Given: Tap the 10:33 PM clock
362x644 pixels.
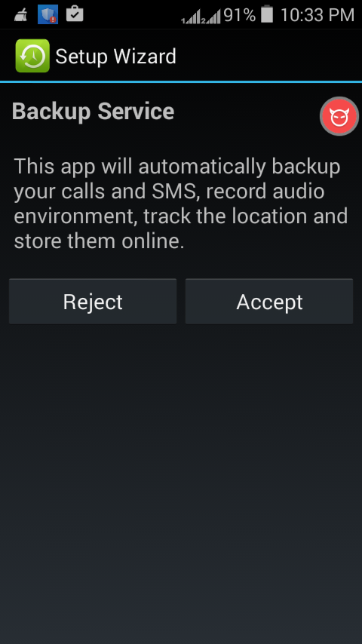Looking at the screenshot, I should click(318, 15).
